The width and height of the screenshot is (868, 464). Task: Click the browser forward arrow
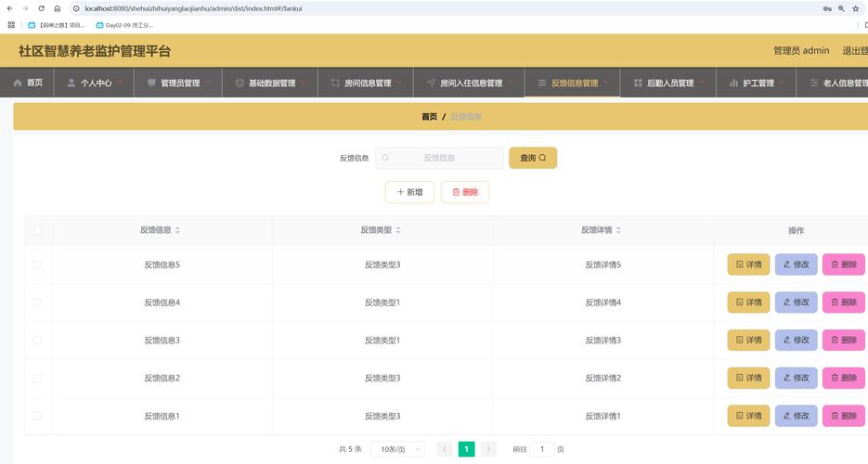pyautogui.click(x=25, y=8)
